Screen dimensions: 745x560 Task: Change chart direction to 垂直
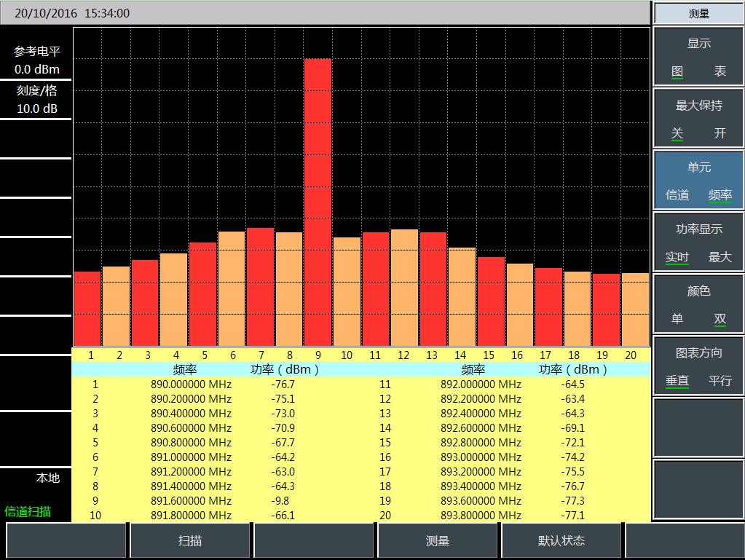(x=677, y=381)
